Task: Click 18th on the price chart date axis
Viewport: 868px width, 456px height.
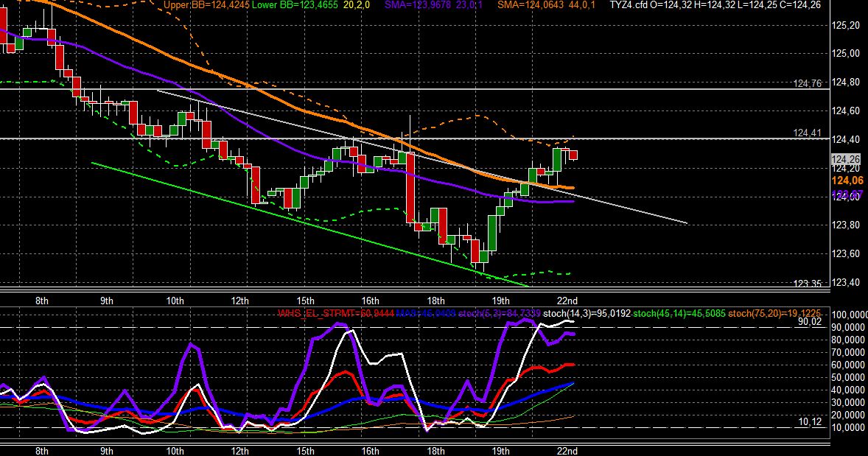Action: [x=435, y=301]
